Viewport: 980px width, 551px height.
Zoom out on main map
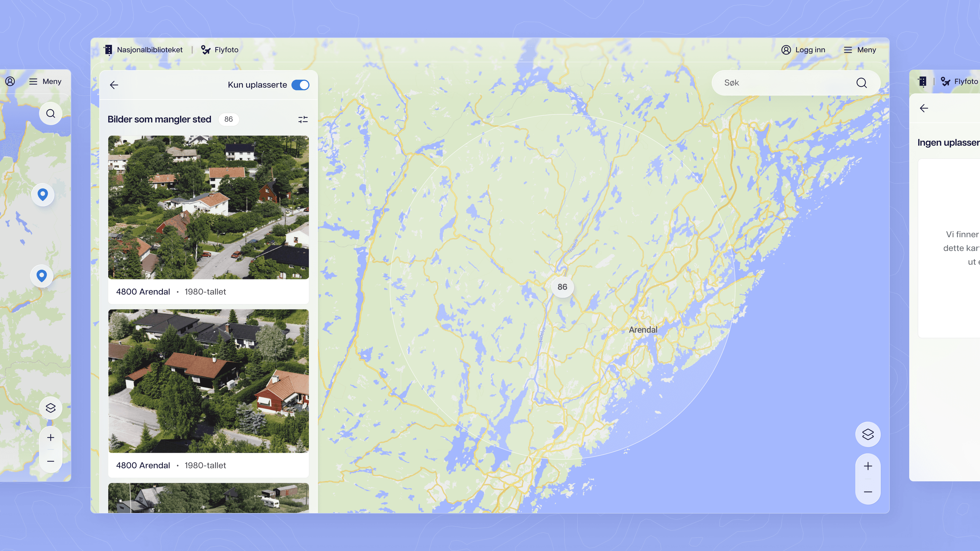(868, 492)
